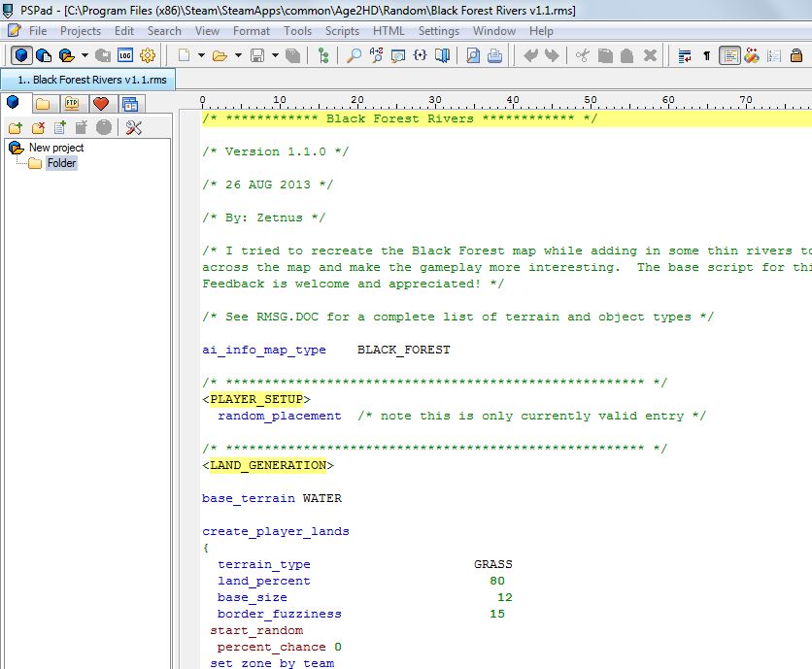Click the scissors cut icon

coord(583,55)
